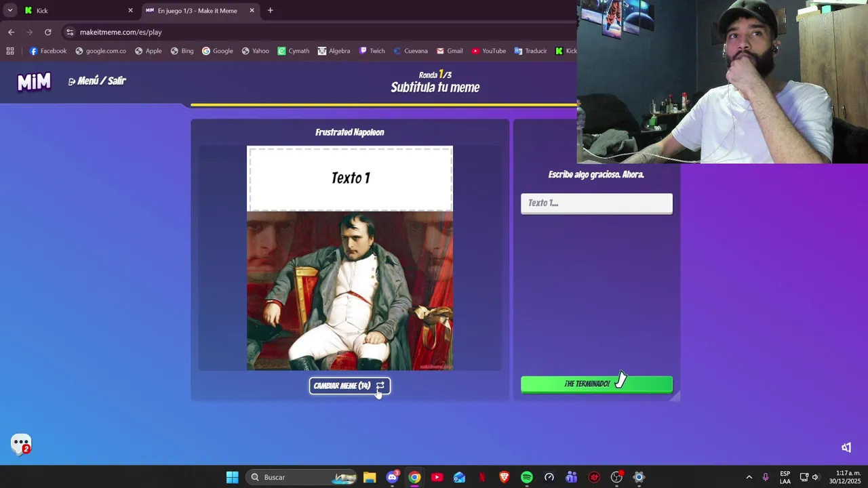Open Spotify from the taskbar
The width and height of the screenshot is (868, 488).
[526, 477]
